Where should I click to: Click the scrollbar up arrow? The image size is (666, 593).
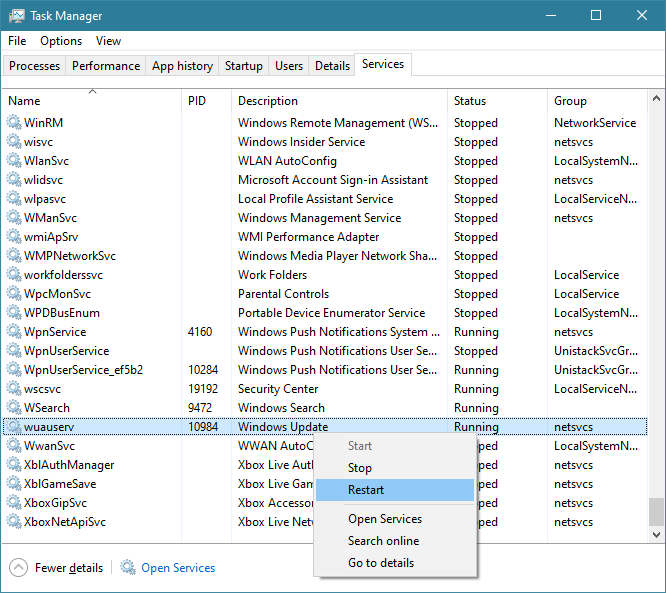point(656,99)
